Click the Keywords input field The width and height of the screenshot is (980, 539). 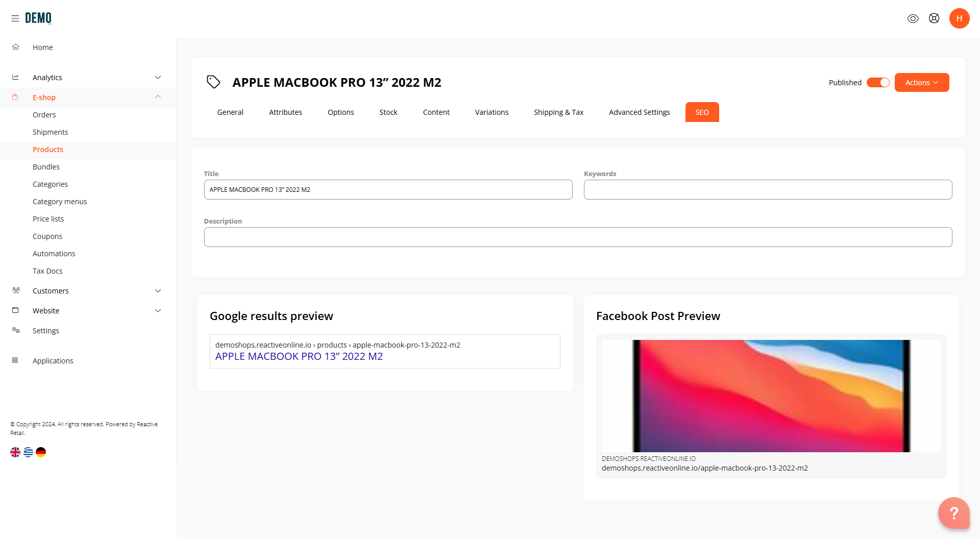pyautogui.click(x=768, y=189)
